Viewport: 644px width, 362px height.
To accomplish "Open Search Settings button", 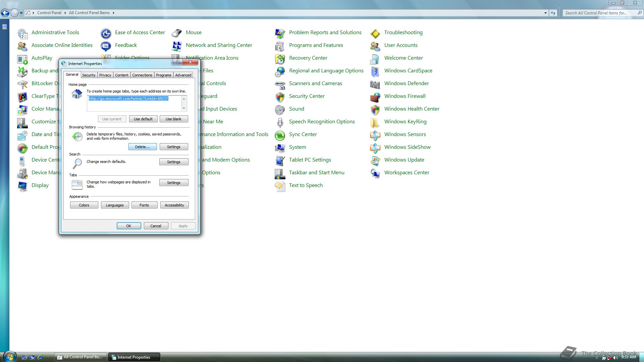I will coord(174,162).
